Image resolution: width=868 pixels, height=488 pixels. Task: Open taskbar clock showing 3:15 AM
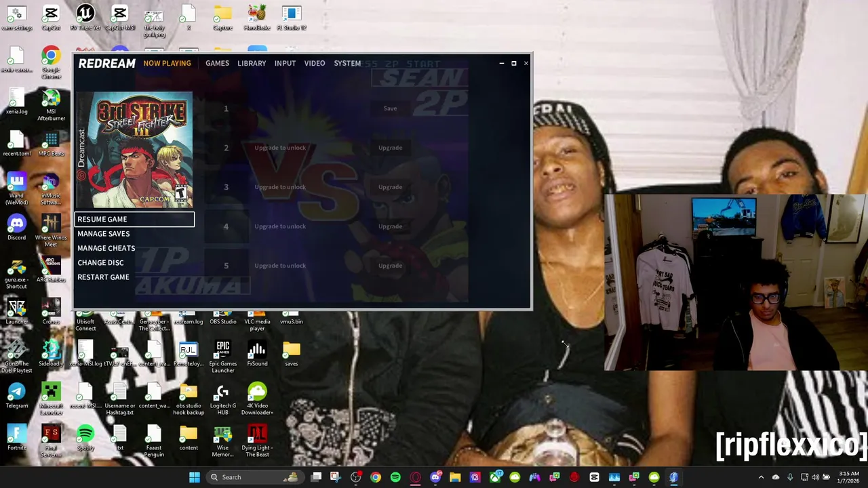click(x=848, y=477)
